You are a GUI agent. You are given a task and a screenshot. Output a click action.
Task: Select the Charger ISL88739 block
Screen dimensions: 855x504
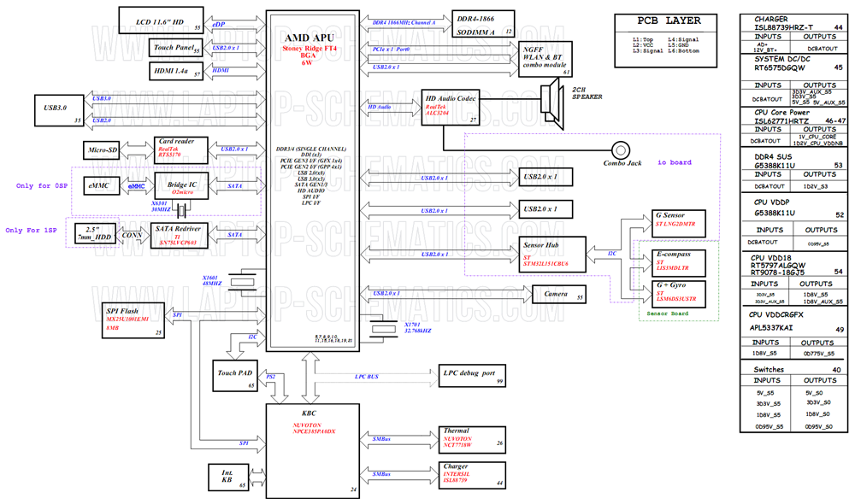[x=472, y=476]
